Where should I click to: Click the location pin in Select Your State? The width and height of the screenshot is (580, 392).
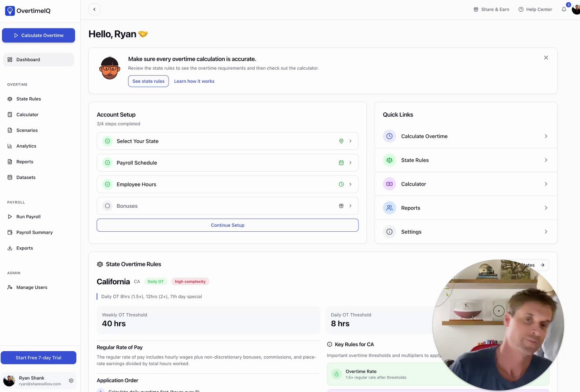pyautogui.click(x=341, y=141)
